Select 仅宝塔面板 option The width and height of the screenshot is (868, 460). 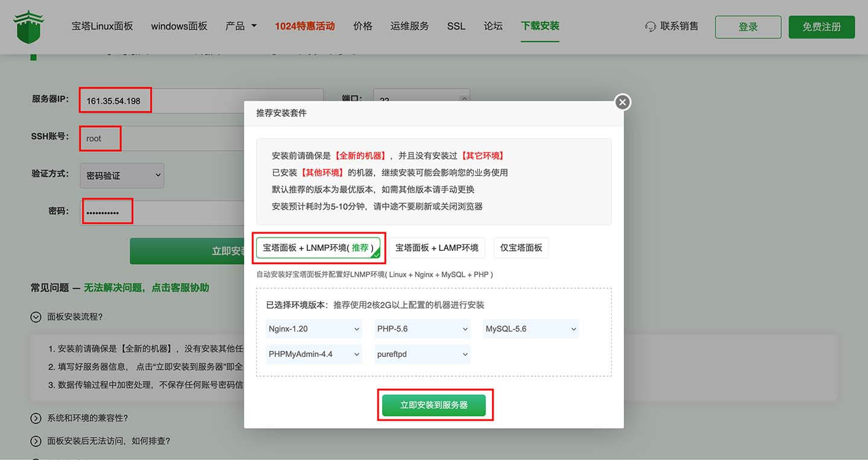click(521, 248)
